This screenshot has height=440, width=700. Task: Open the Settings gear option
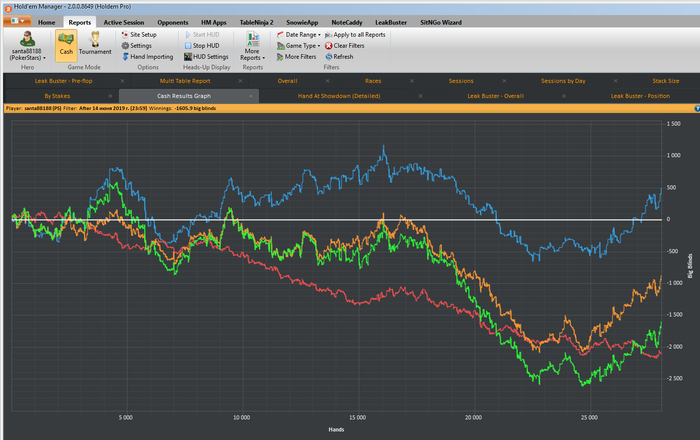pyautogui.click(x=137, y=46)
